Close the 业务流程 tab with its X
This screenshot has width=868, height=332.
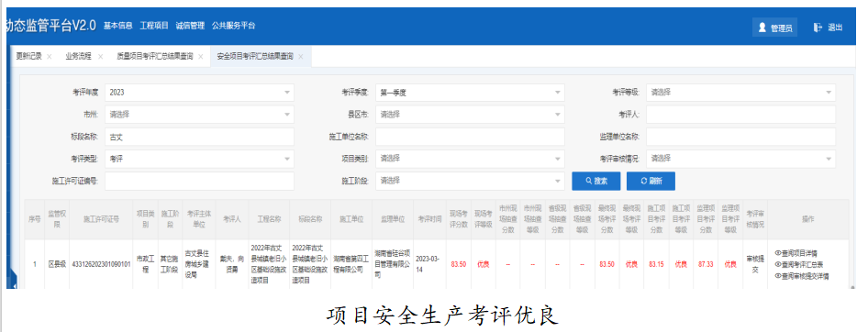[x=100, y=57]
